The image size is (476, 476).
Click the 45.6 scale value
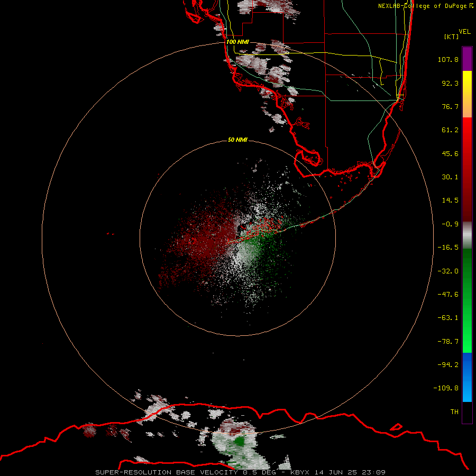click(450, 153)
